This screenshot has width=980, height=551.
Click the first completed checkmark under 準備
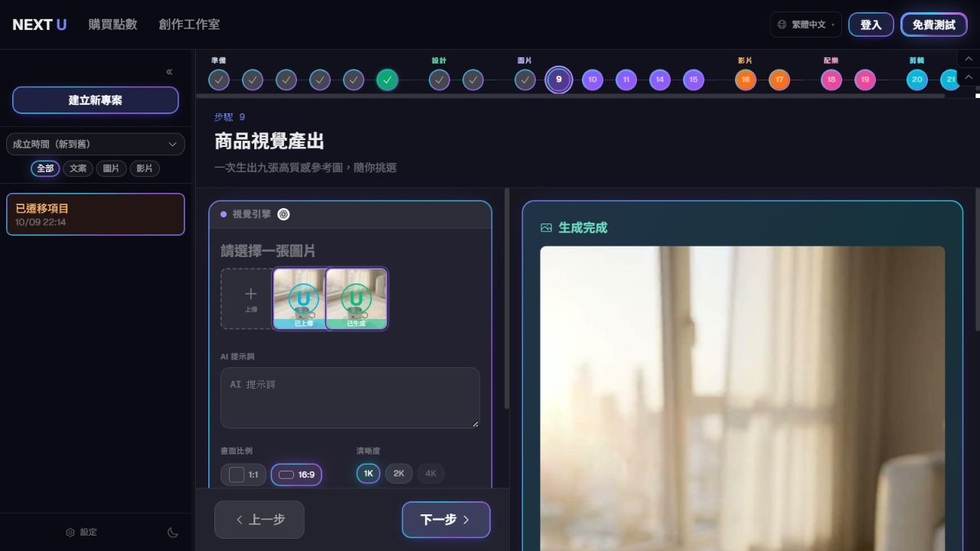click(x=219, y=80)
